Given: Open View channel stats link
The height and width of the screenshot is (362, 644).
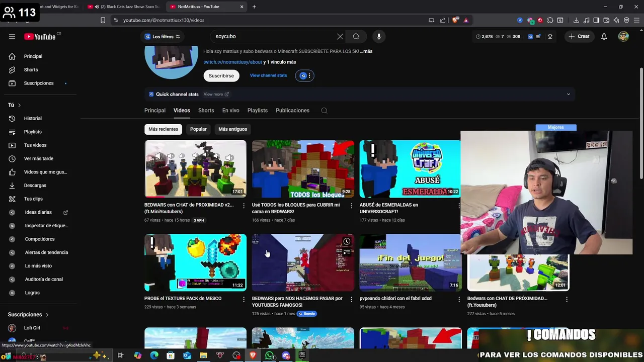Looking at the screenshot, I should pyautogui.click(x=268, y=75).
